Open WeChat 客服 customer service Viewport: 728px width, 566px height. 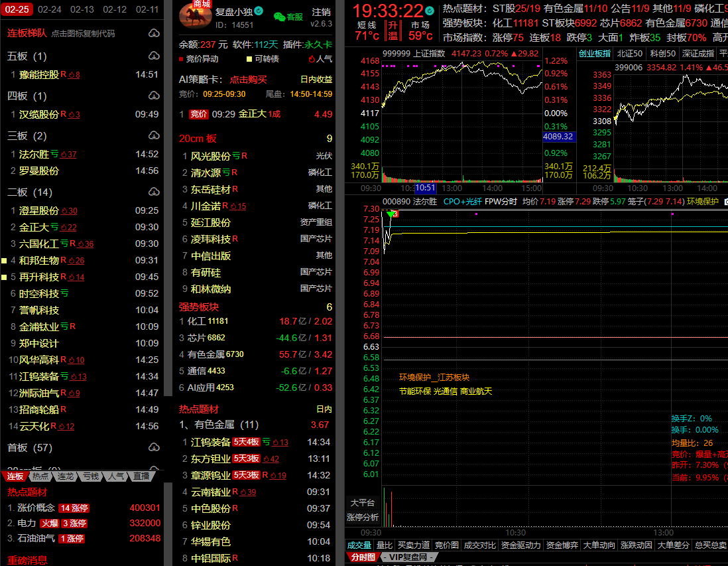point(288,17)
